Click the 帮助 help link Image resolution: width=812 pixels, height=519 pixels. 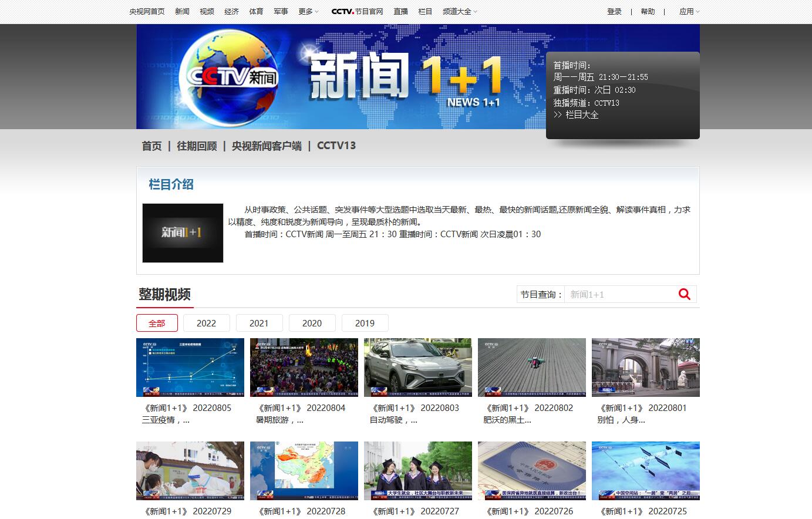(648, 12)
